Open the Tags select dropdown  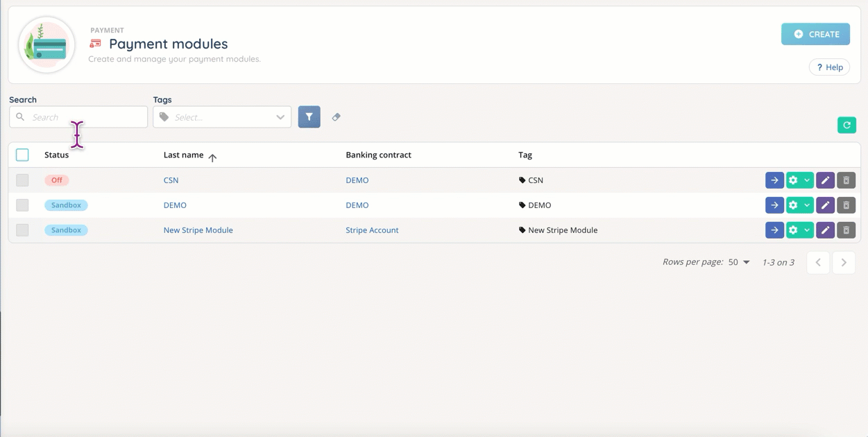tap(222, 117)
